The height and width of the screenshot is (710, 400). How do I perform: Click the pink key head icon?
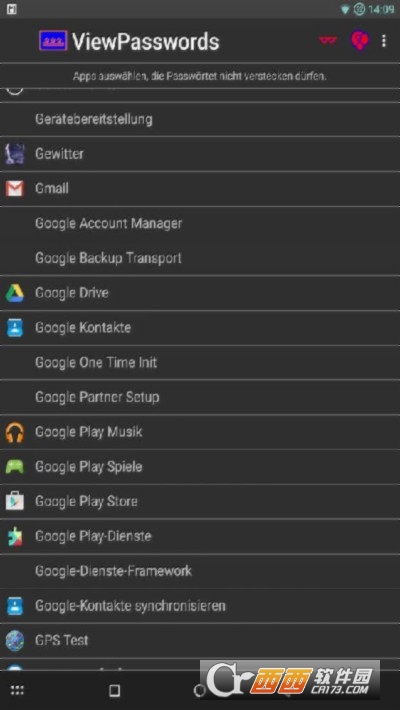click(x=360, y=41)
